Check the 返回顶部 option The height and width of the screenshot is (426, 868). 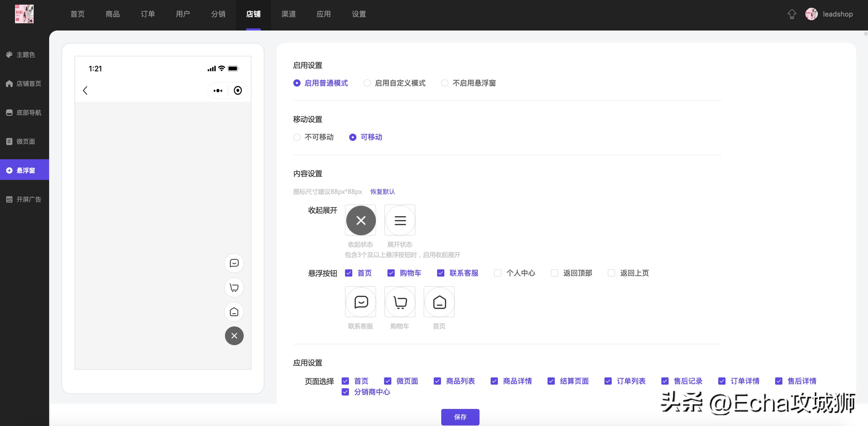(x=554, y=273)
